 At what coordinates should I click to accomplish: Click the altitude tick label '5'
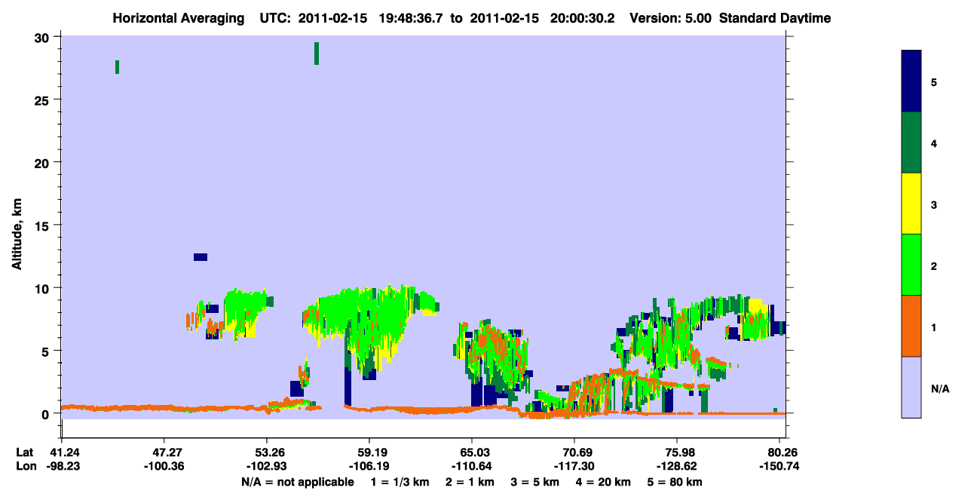click(47, 351)
